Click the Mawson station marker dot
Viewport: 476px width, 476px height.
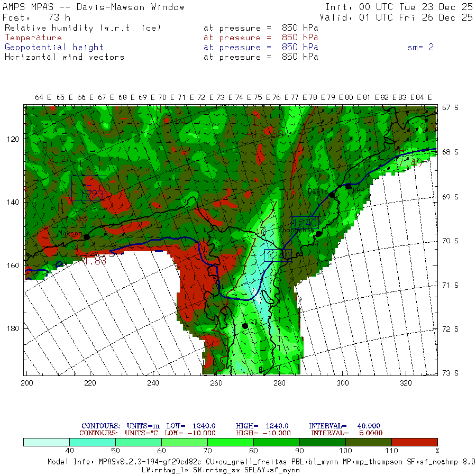pyautogui.click(x=87, y=237)
